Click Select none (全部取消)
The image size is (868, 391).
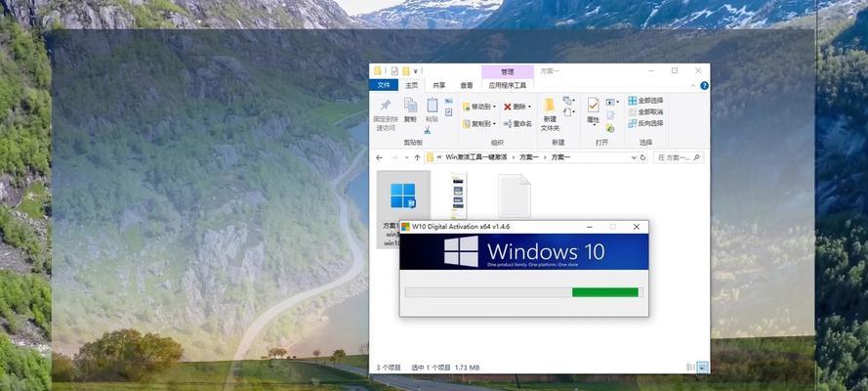click(x=645, y=111)
